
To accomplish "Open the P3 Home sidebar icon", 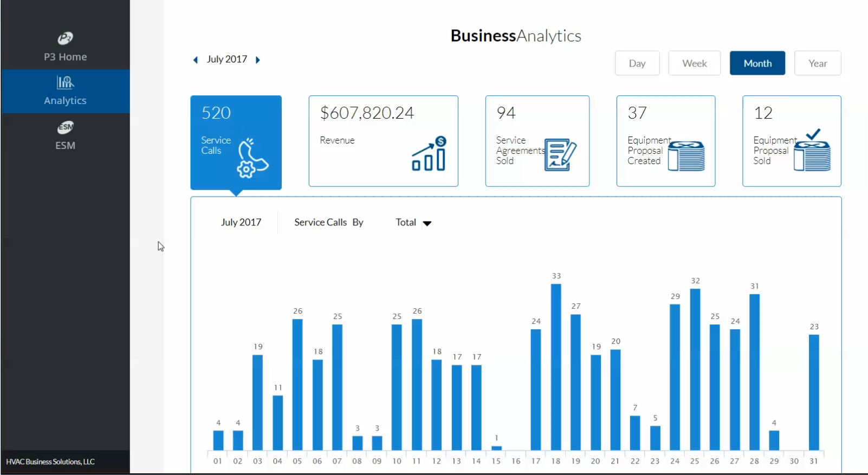I will tap(65, 38).
